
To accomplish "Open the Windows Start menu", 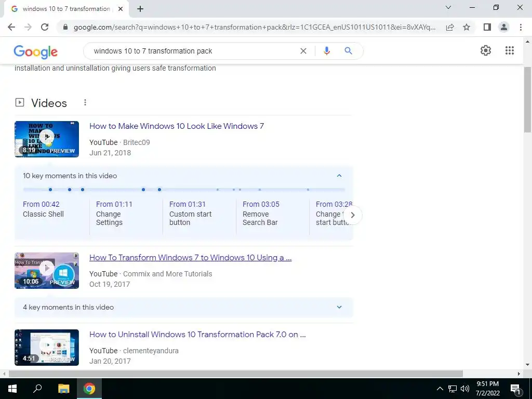I will (x=12, y=389).
